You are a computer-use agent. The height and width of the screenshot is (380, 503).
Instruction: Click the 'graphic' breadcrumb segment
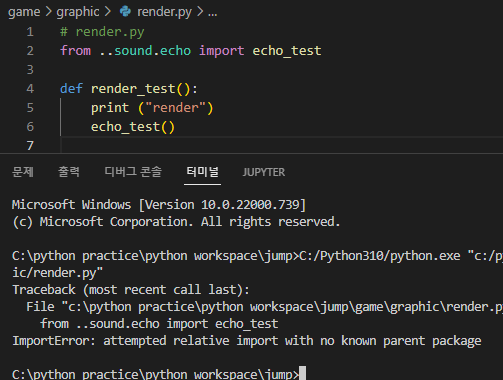click(x=78, y=12)
